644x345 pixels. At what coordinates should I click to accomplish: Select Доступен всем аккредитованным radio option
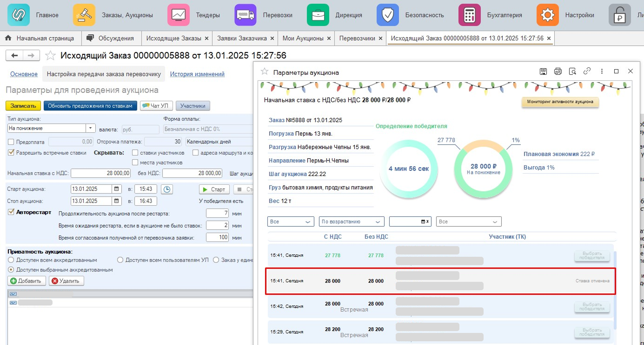pos(12,260)
